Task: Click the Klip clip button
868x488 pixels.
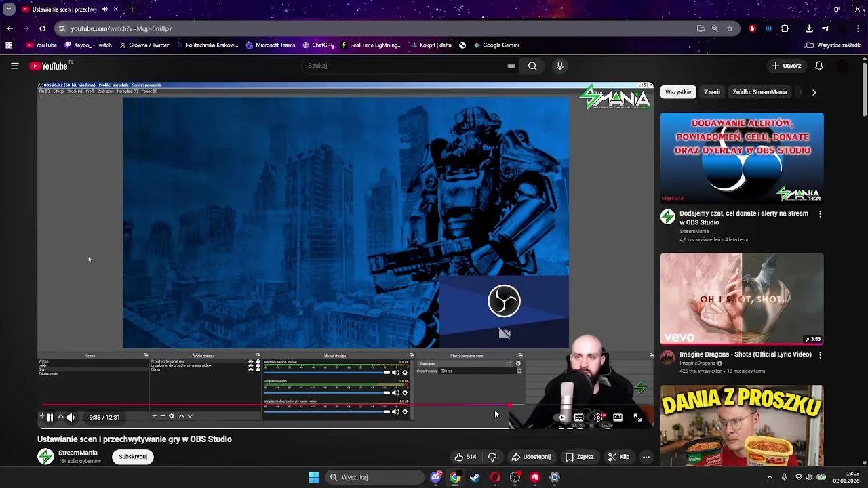Action: point(618,457)
